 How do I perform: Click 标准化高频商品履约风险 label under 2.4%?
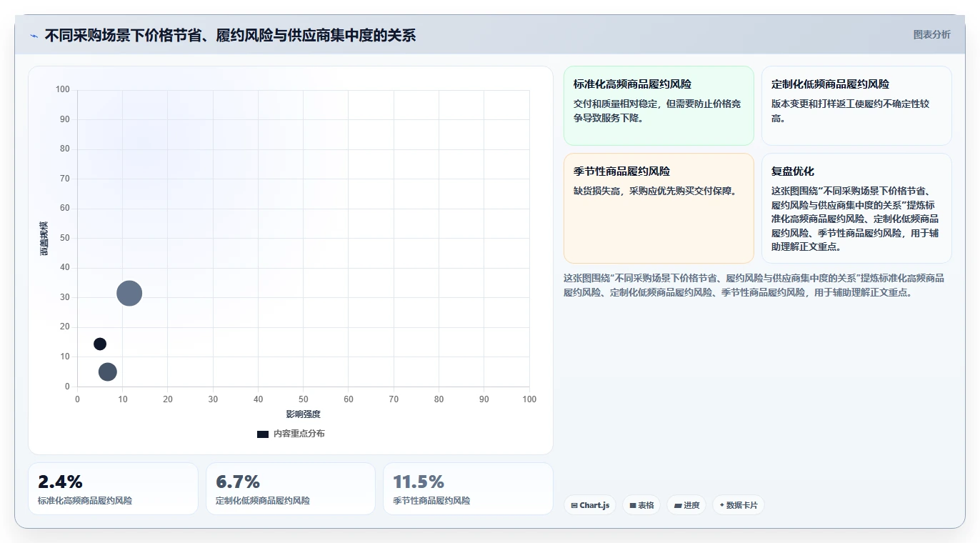(x=85, y=501)
